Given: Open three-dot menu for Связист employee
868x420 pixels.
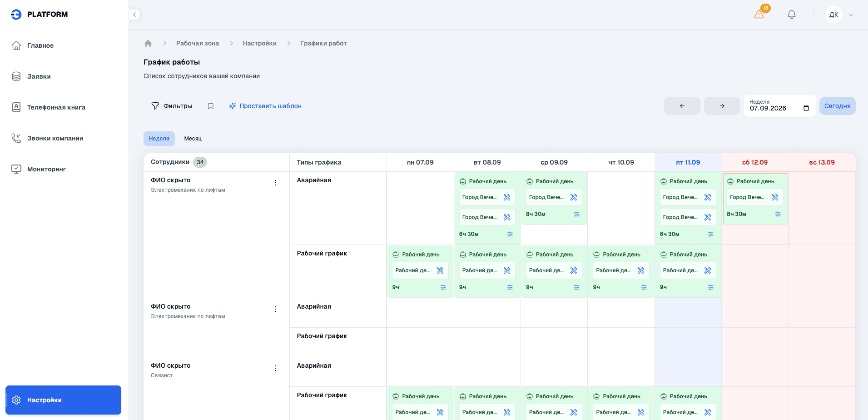Looking at the screenshot, I should tap(275, 368).
